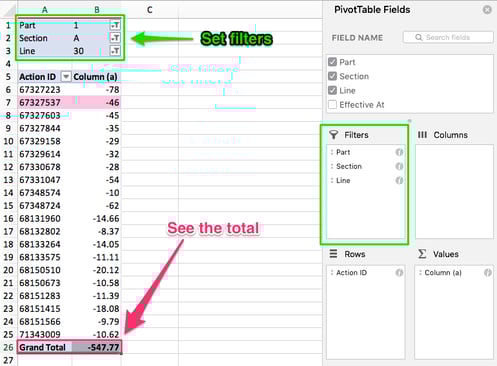Open the Section filter dropdown in cell B2
The width and height of the screenshot is (497, 366).
(x=115, y=38)
